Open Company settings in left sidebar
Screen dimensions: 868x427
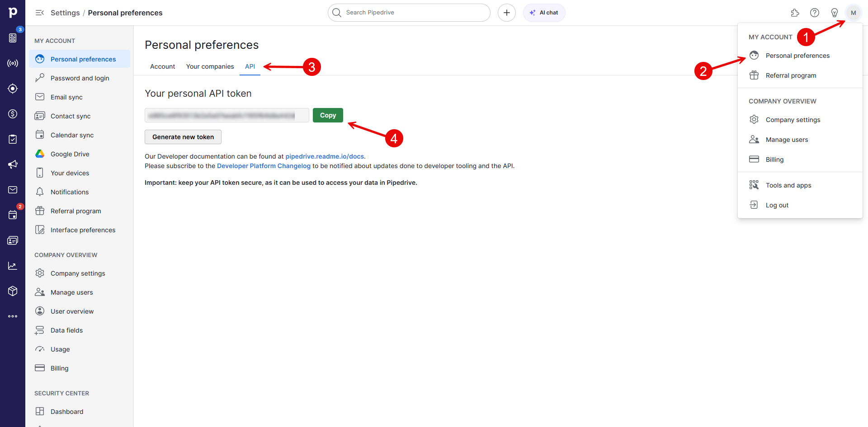(80, 273)
